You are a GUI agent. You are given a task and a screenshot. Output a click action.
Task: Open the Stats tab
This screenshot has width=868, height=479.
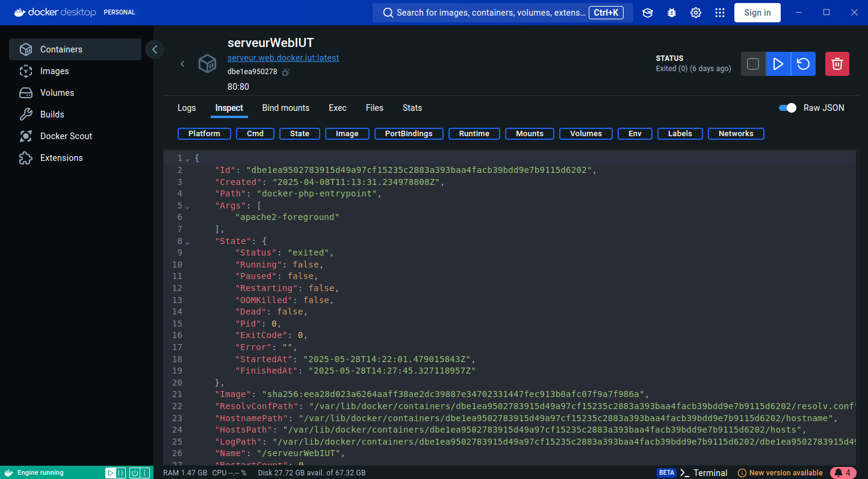click(412, 108)
